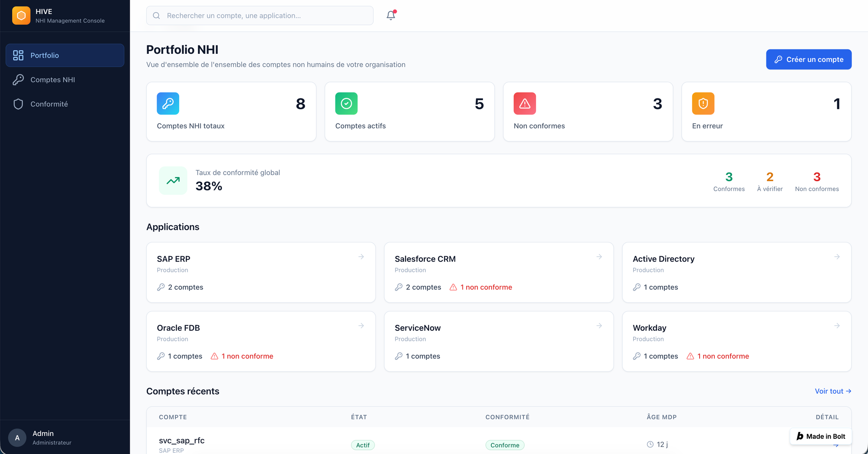The height and width of the screenshot is (454, 868).
Task: Click the HIVE hexagon logo
Action: point(21,16)
